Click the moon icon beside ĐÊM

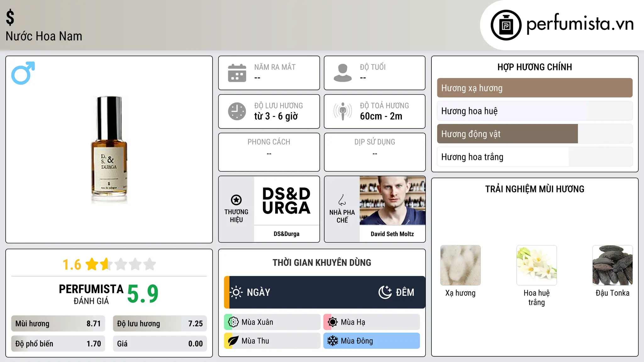[x=385, y=292]
